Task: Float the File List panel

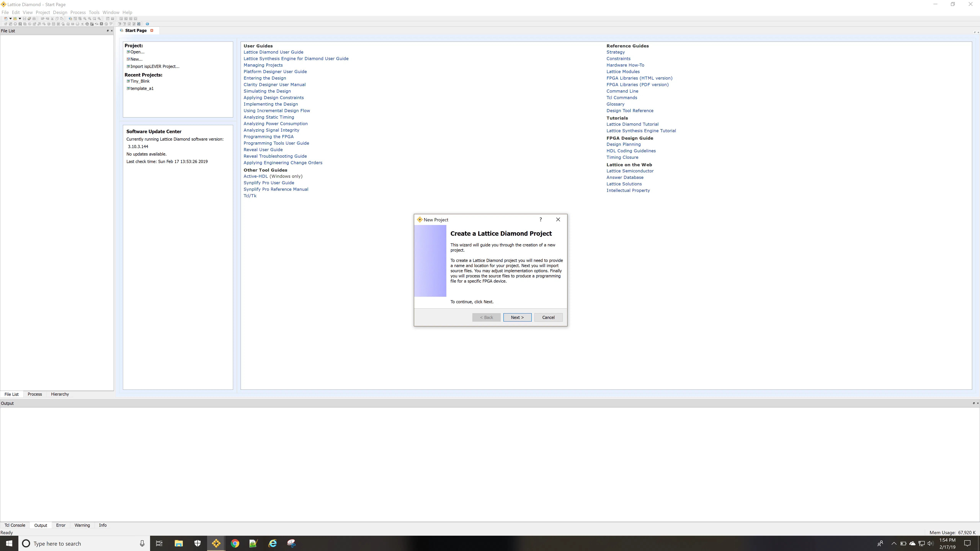Action: point(108,31)
